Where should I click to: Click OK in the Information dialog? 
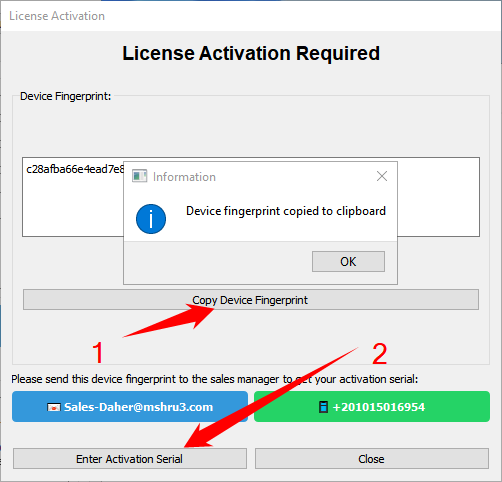click(x=348, y=261)
